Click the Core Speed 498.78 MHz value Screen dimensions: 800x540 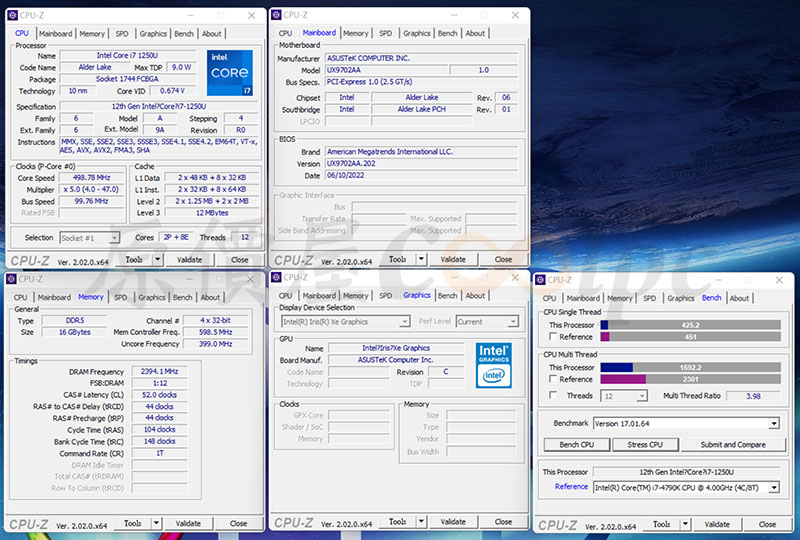[x=91, y=178]
